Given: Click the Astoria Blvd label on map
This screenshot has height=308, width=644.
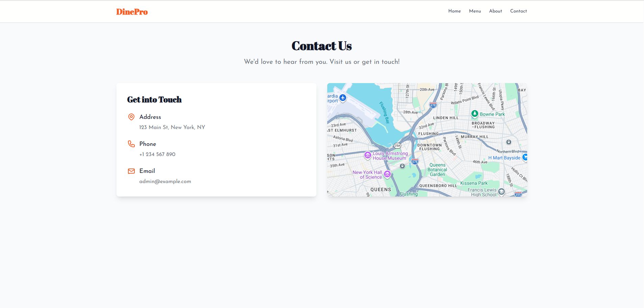Looking at the screenshot, I should pyautogui.click(x=343, y=138).
